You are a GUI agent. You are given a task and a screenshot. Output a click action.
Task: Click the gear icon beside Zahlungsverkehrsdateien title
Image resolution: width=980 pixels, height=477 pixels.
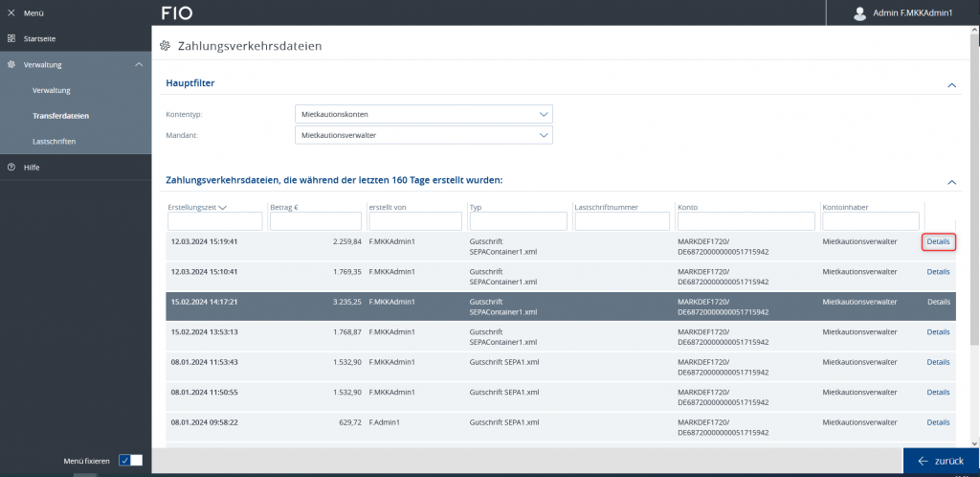pyautogui.click(x=165, y=46)
